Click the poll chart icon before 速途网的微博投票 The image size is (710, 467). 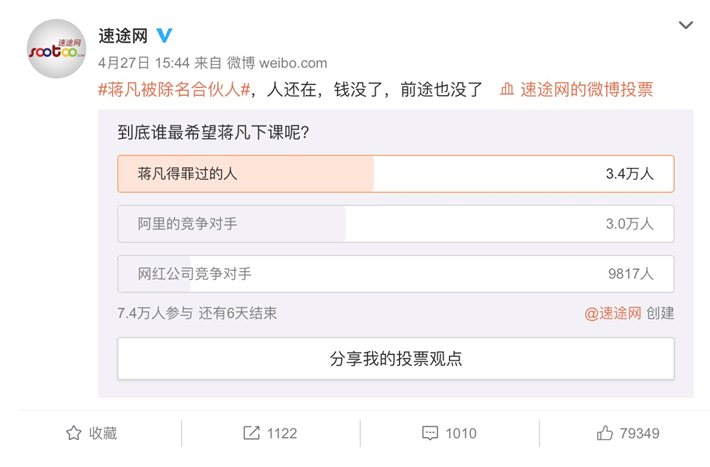click(507, 89)
